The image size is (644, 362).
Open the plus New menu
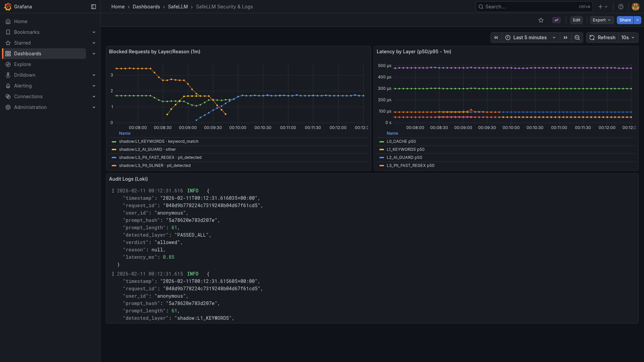tap(603, 7)
